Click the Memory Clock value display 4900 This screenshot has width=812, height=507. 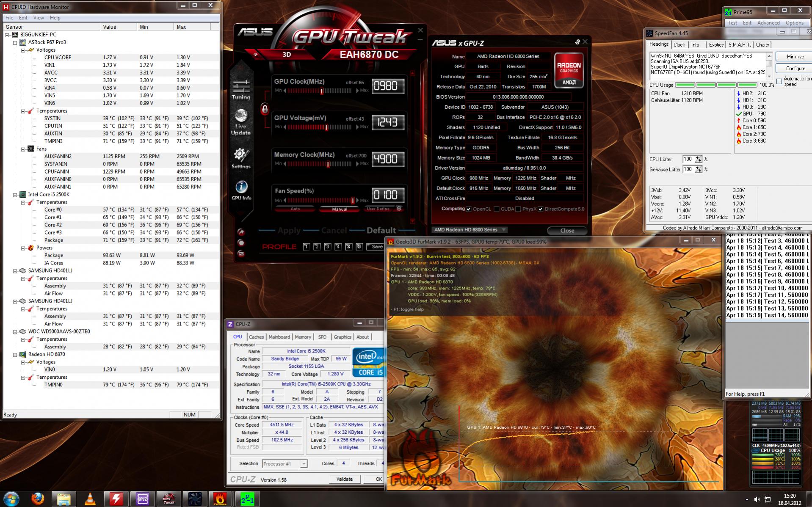pos(387,159)
